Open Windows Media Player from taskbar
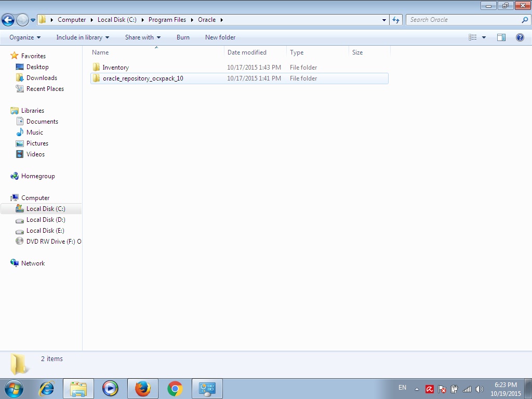This screenshot has width=532, height=399. pyautogui.click(x=110, y=389)
